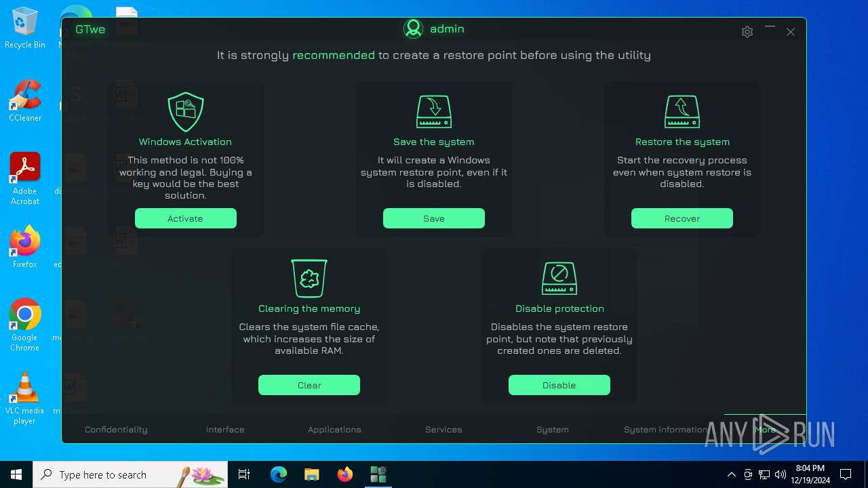Click the GTwe taskbar app icon
Viewport: 868px width, 488px height.
point(378,474)
